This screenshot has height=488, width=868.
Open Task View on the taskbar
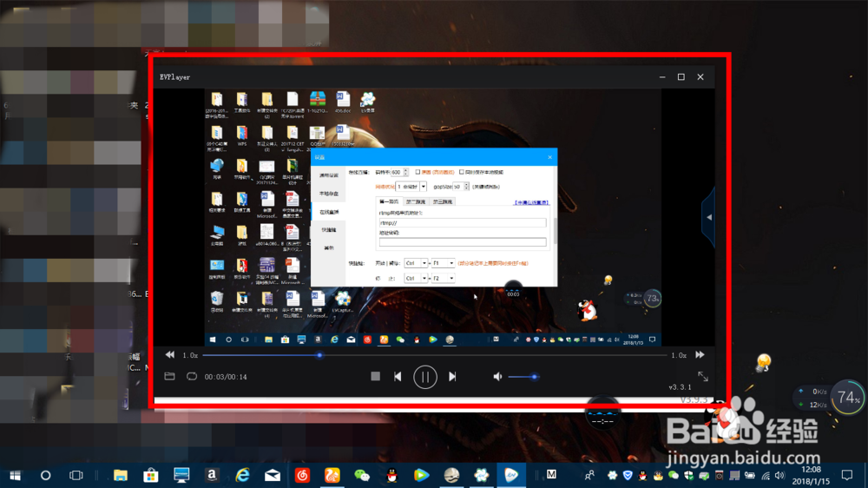(x=76, y=475)
